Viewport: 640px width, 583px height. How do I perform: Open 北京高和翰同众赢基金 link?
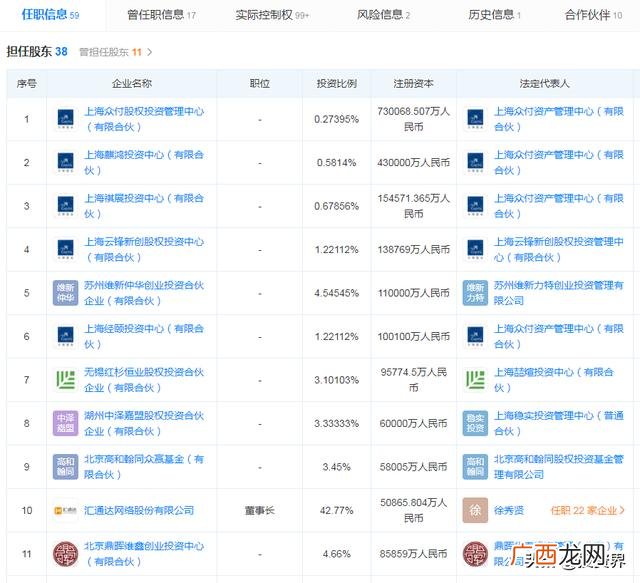tap(144, 467)
